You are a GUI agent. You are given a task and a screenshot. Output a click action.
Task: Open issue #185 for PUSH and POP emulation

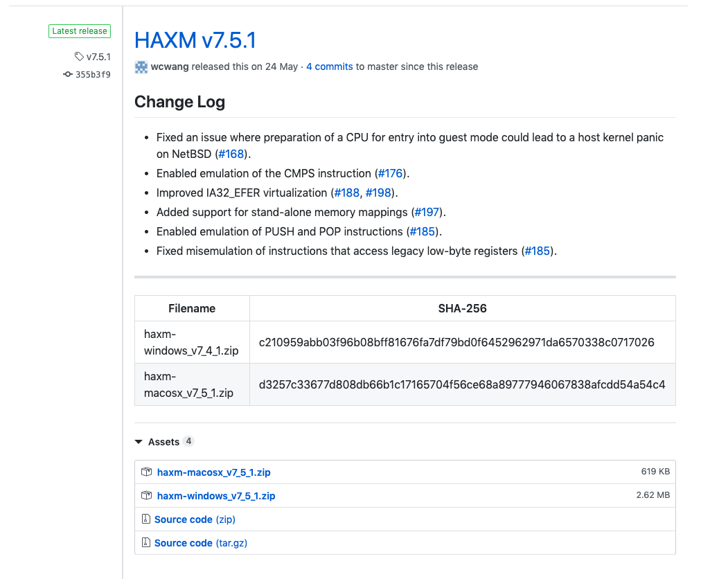(x=423, y=231)
